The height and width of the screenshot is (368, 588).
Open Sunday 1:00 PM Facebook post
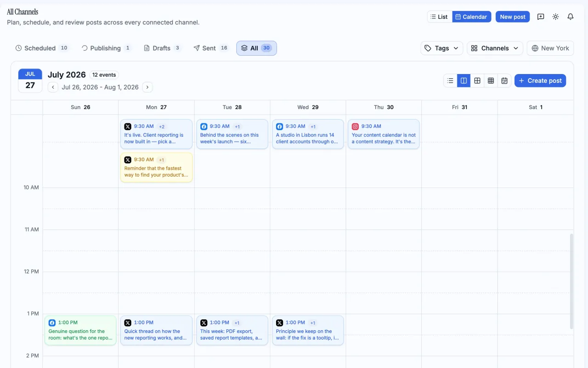coord(80,330)
